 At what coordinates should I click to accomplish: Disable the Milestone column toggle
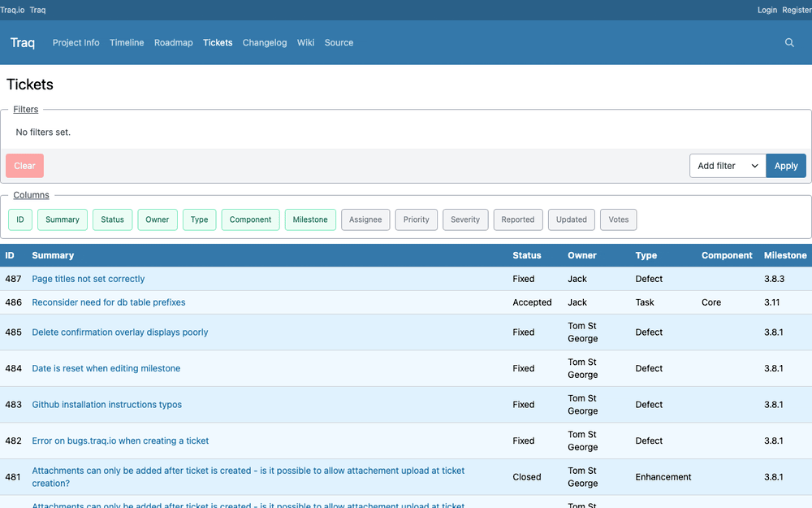pyautogui.click(x=310, y=219)
